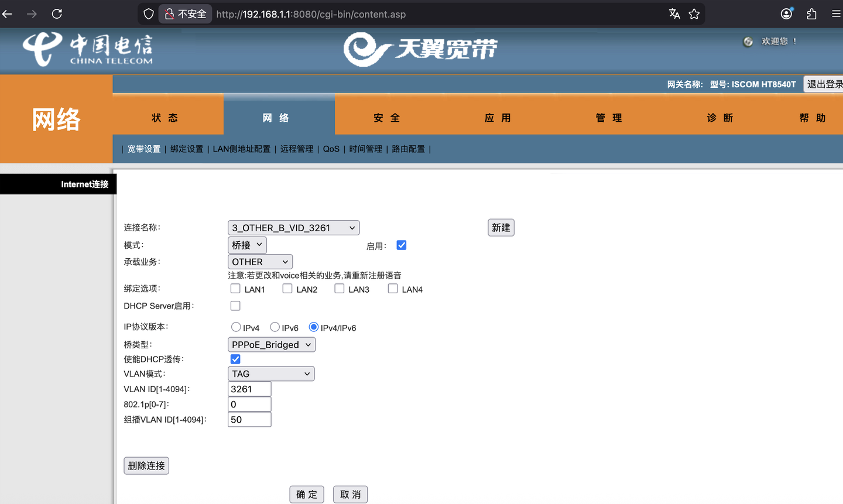843x504 pixels.
Task: Switch to the 帮助 help tab
Action: point(813,118)
